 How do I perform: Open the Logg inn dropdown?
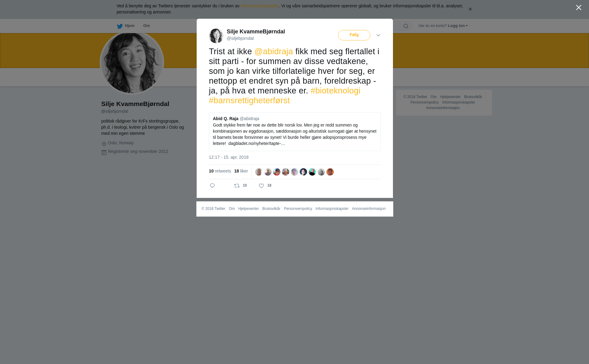point(458,26)
